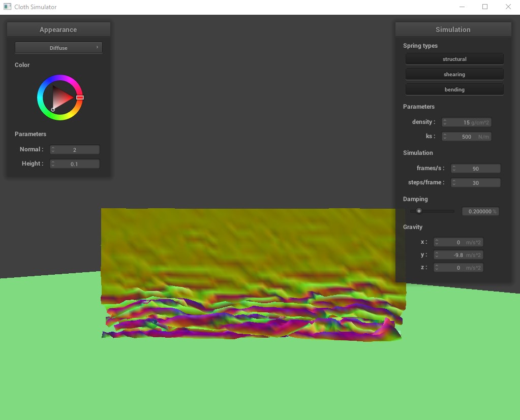This screenshot has height=420, width=520.
Task: Open the Diffuse shader dropdown
Action: 58,48
